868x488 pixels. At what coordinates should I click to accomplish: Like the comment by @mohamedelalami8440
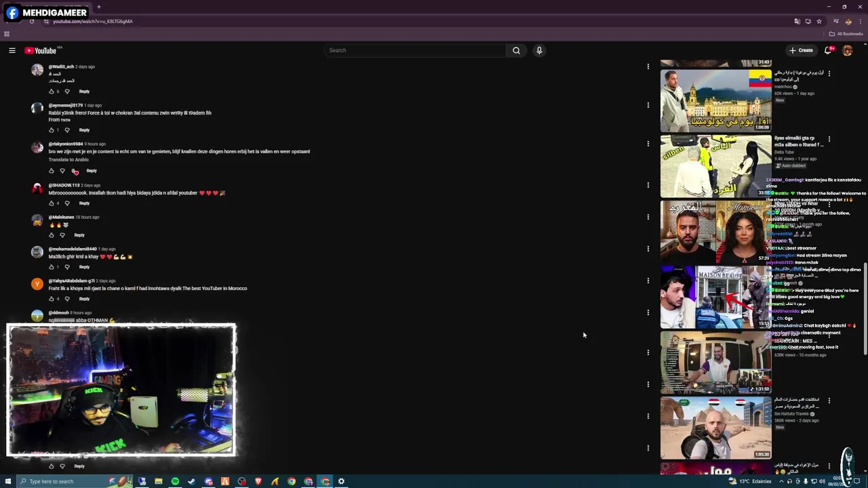51,267
